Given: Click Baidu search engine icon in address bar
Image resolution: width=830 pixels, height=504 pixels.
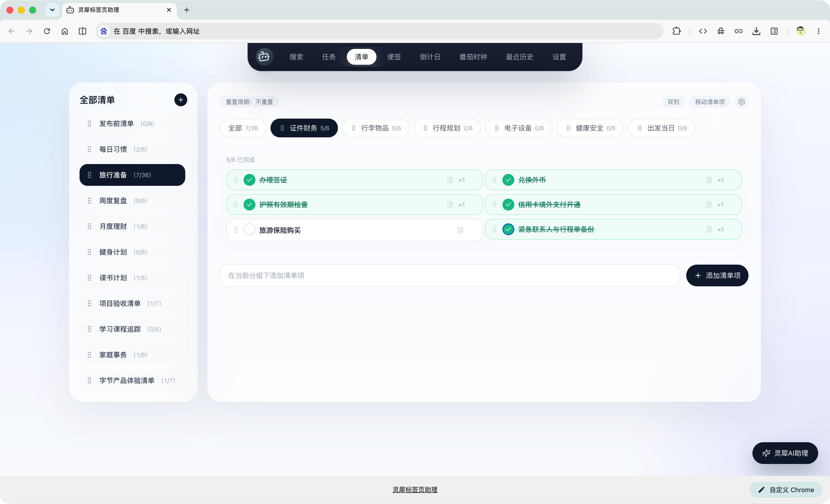Looking at the screenshot, I should pyautogui.click(x=104, y=31).
